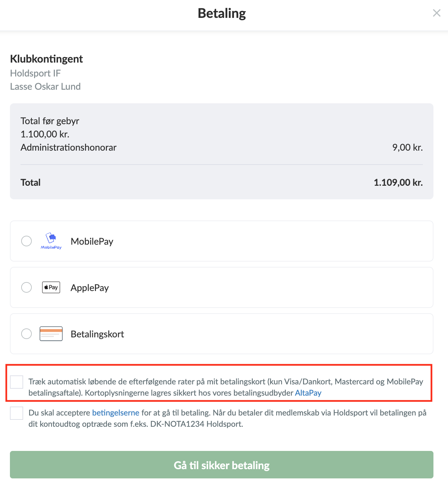Click the MobilePay logo icon
448x488 pixels.
[51, 241]
